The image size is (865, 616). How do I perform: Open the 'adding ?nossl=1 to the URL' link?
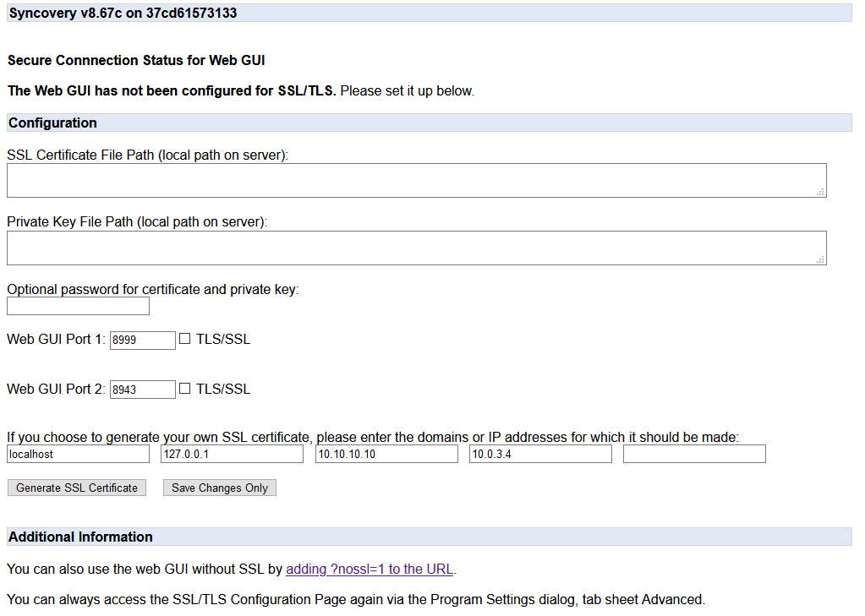(x=370, y=570)
